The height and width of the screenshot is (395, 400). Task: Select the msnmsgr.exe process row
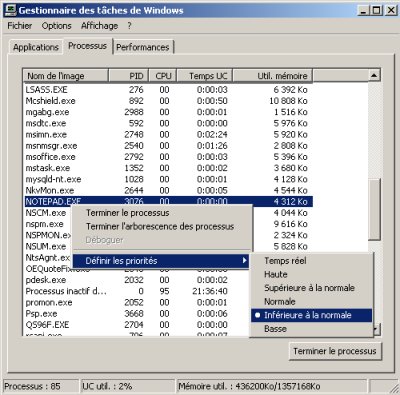(x=168, y=146)
